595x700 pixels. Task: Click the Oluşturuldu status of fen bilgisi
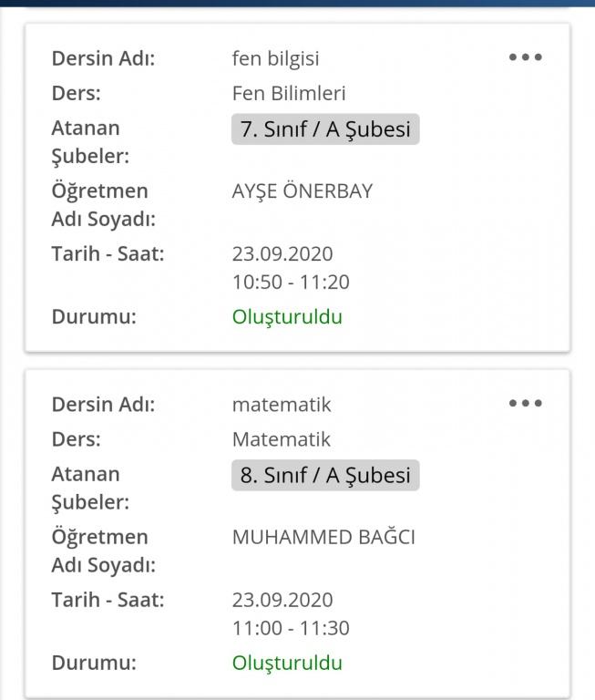pos(287,318)
